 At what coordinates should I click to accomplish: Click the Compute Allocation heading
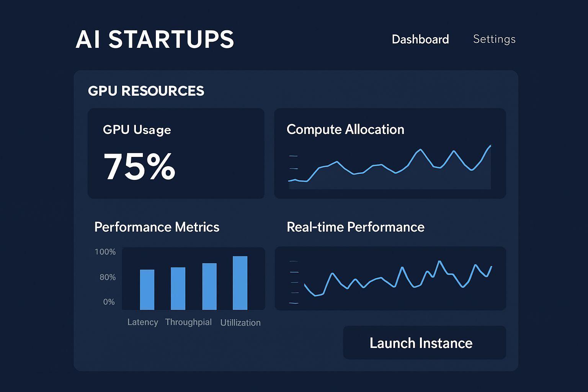(x=345, y=129)
